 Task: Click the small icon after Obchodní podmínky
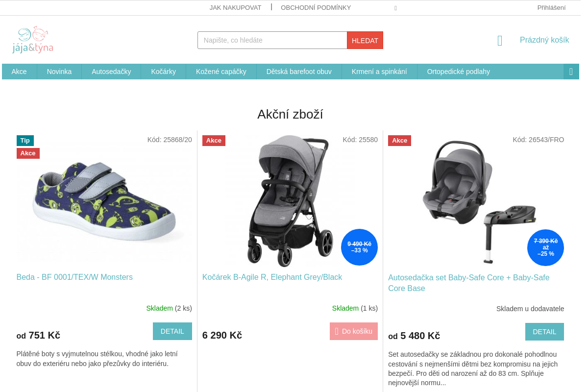pyautogui.click(x=395, y=8)
